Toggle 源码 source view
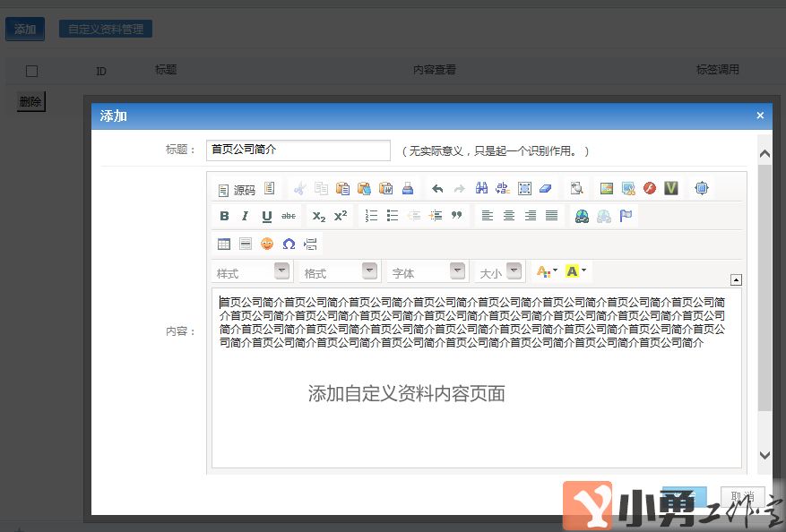The image size is (786, 532). coord(237,190)
